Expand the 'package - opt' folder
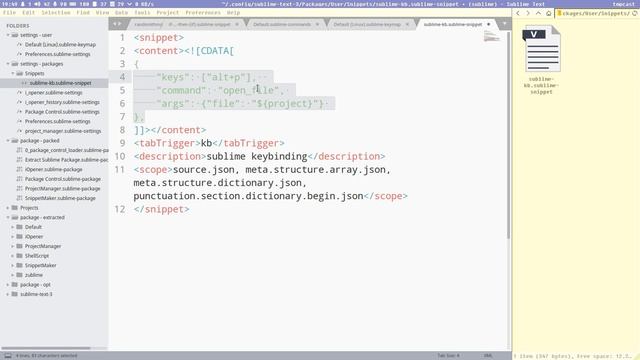The image size is (640, 360). pos(8,284)
